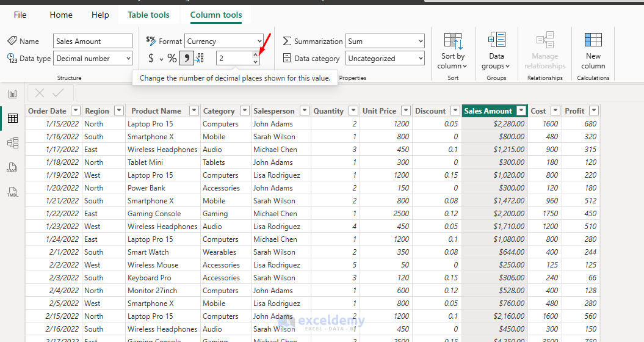Open TMDL view icon in sidebar
This screenshot has height=342, width=644.
pos(13,192)
